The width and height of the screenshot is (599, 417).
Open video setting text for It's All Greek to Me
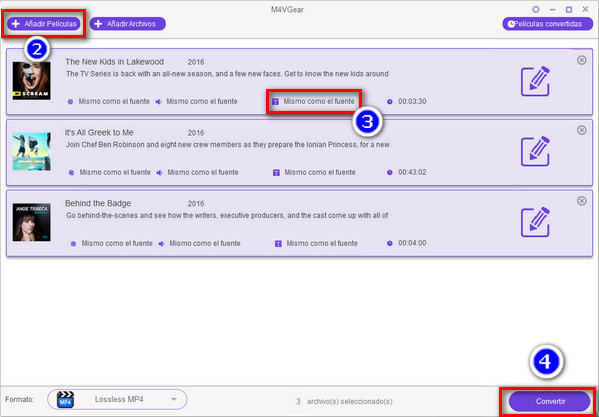pos(115,172)
